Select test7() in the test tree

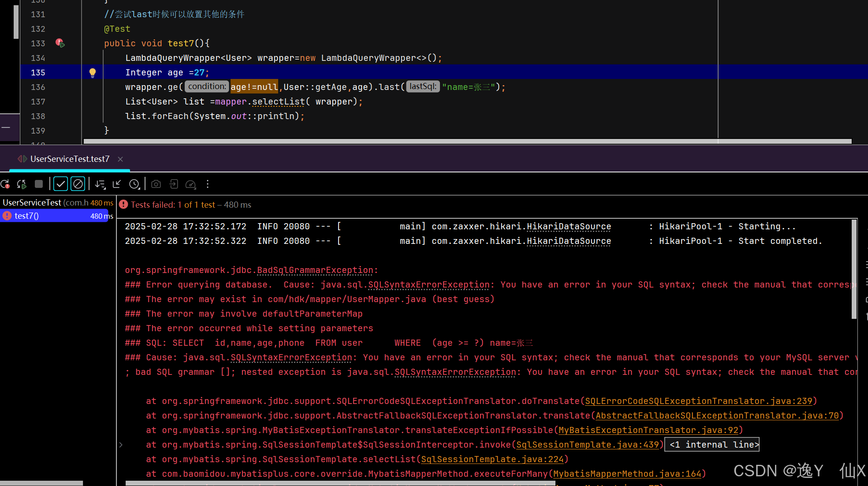pyautogui.click(x=27, y=216)
